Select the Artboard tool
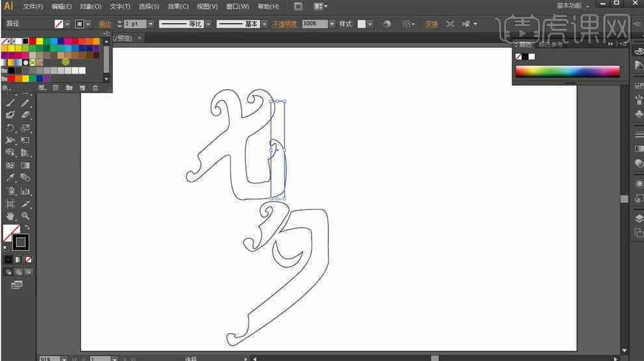 click(x=10, y=204)
